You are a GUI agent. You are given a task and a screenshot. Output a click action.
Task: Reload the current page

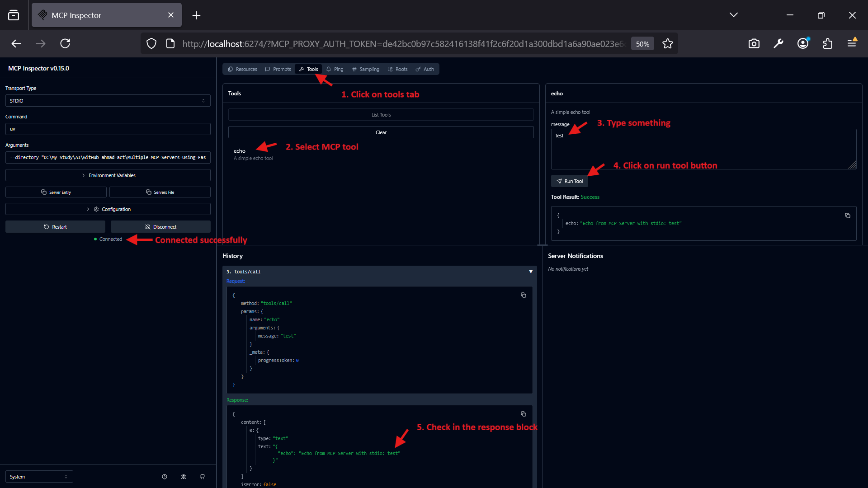click(x=65, y=43)
